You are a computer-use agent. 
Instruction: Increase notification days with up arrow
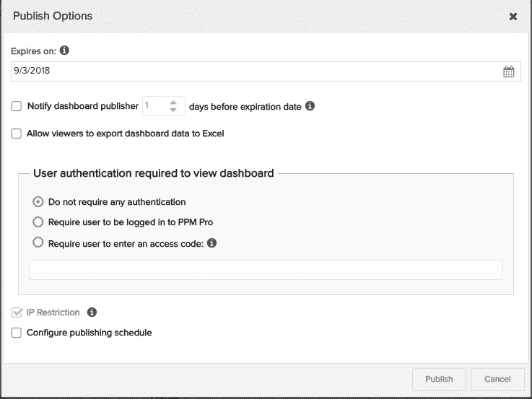click(x=173, y=102)
